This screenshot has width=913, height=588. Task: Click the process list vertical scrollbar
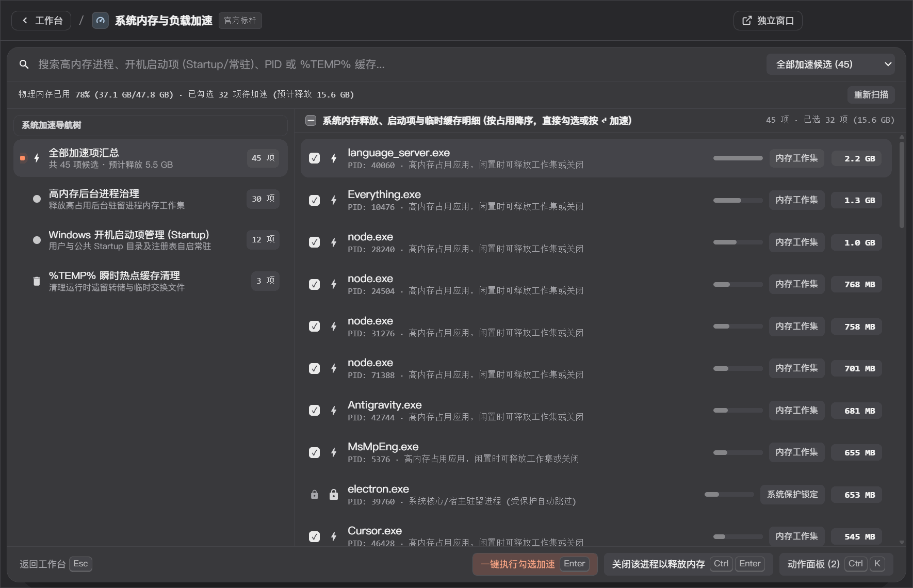(x=902, y=185)
